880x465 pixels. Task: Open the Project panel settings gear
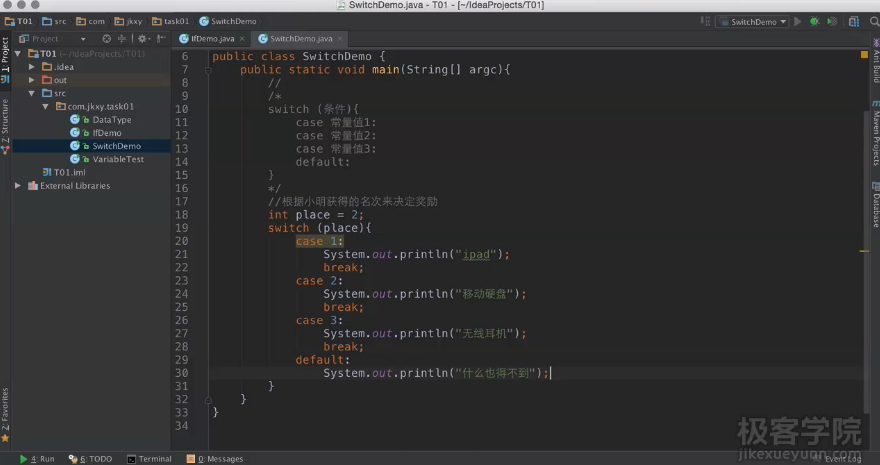[143, 39]
